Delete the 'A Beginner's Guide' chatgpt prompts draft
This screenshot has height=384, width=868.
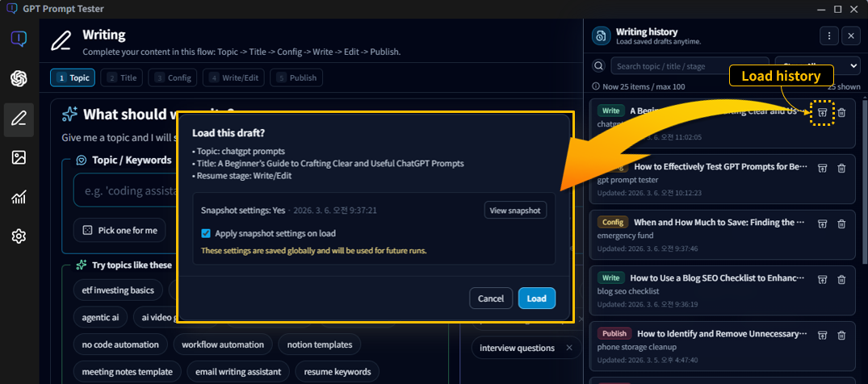coord(841,113)
